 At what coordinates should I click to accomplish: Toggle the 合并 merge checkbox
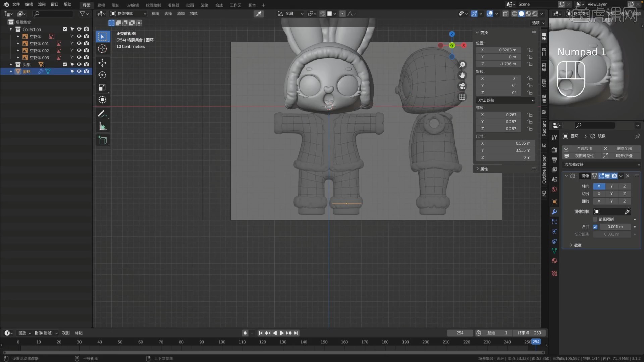[595, 227]
